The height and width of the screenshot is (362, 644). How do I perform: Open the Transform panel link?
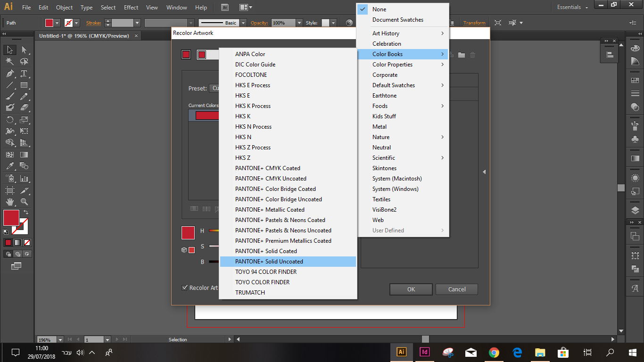(474, 23)
